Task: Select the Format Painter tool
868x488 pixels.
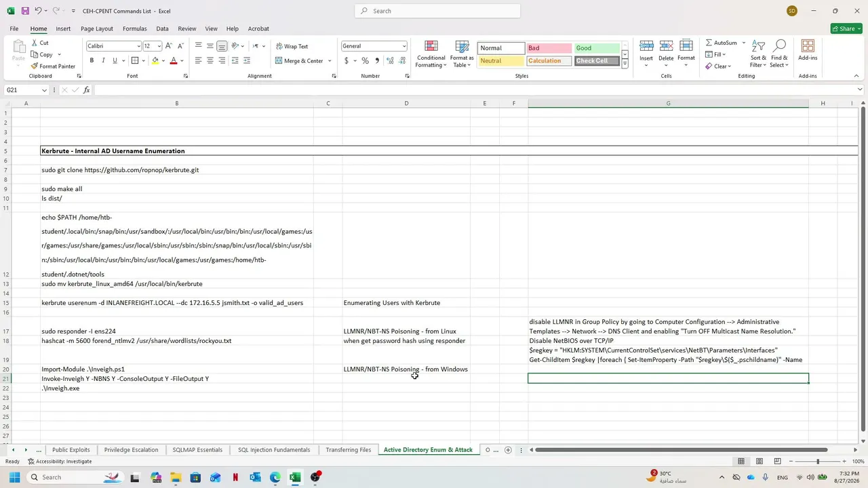Action: [53, 66]
